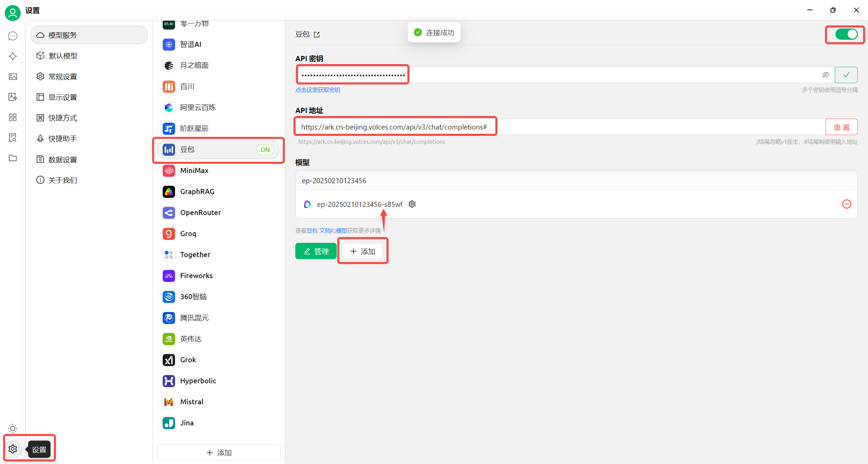Click the 管理 models button
868x464 pixels.
[x=316, y=251]
